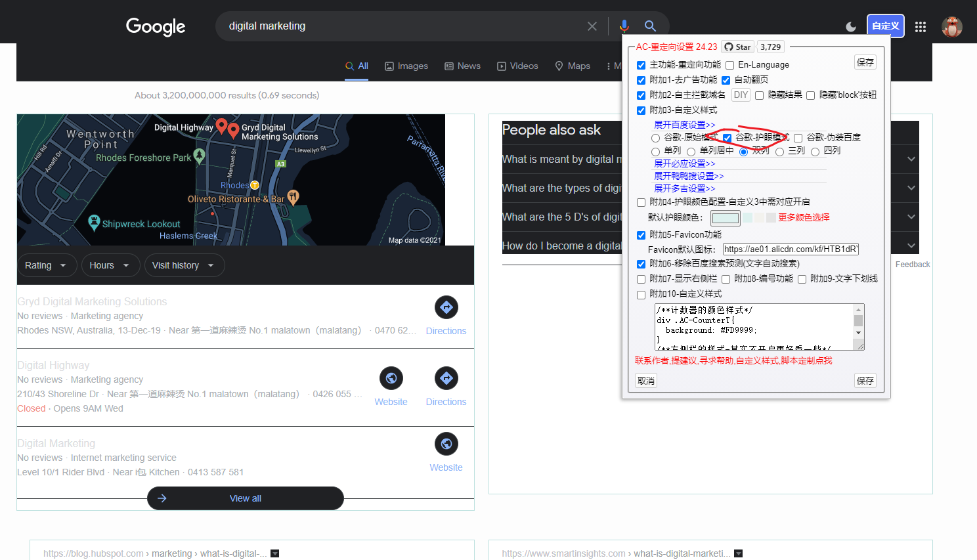Open Digital Highway's Website via globe icon
This screenshot has width=977, height=560.
[x=391, y=378]
